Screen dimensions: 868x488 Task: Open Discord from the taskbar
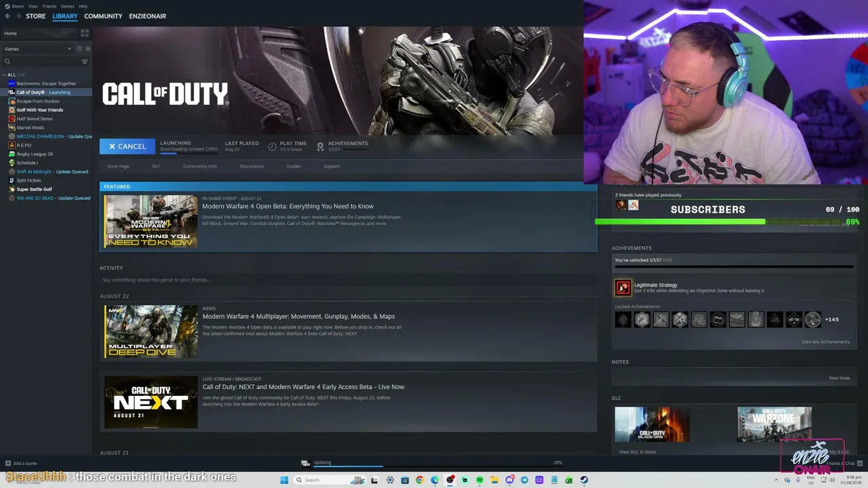pyautogui.click(x=509, y=480)
